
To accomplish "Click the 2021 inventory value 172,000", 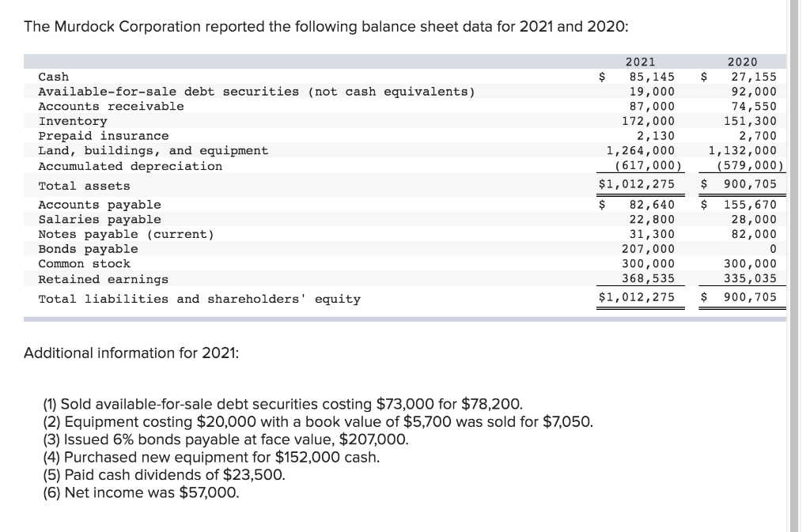I will (649, 121).
